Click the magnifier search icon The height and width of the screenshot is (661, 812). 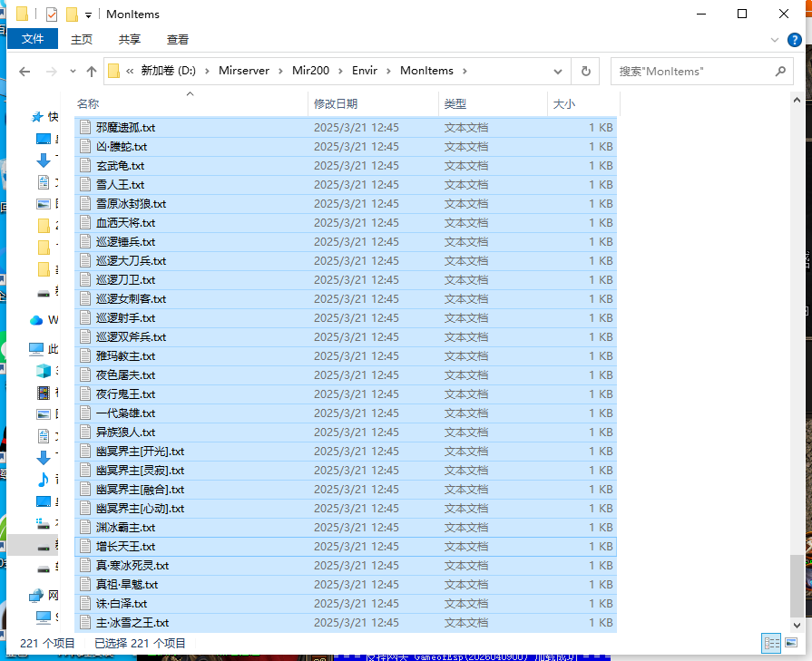coord(780,72)
